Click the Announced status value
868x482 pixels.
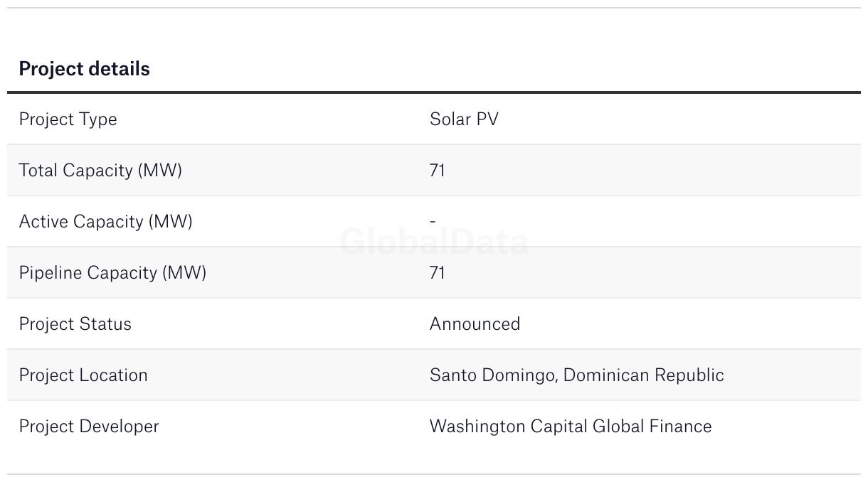(475, 324)
